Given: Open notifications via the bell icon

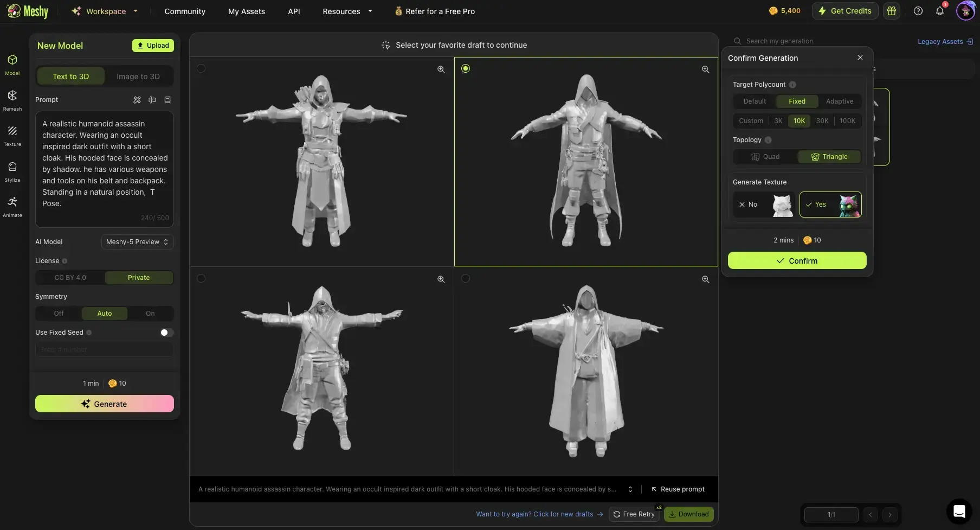Looking at the screenshot, I should pyautogui.click(x=940, y=11).
